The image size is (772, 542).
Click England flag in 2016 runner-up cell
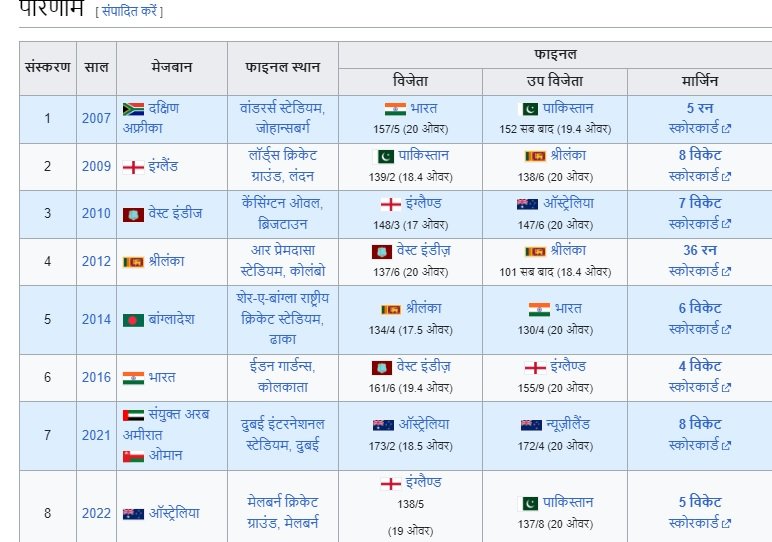click(x=536, y=367)
